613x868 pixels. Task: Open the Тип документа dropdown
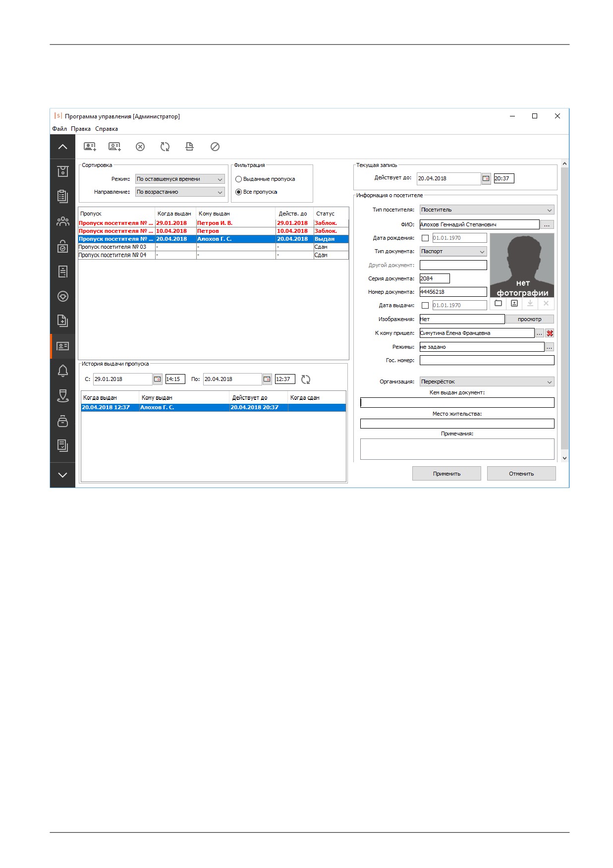453,251
